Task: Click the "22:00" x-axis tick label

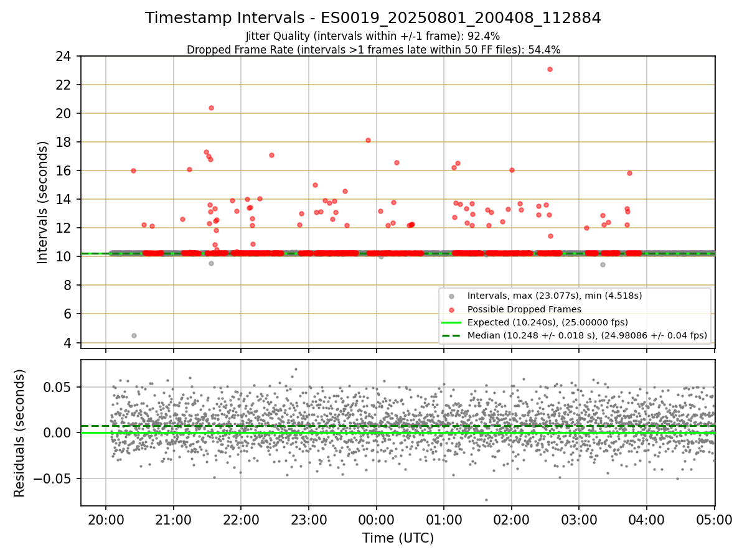Action: 241,519
